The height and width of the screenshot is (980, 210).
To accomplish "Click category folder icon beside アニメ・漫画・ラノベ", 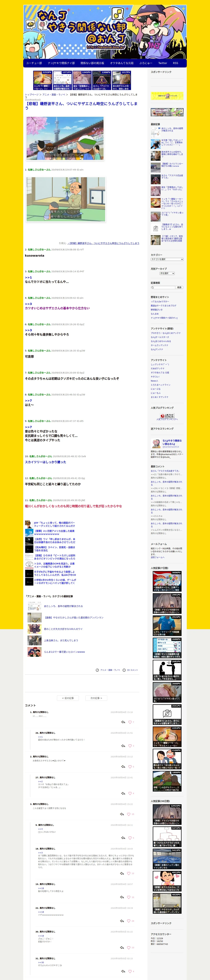I will (97, 670).
